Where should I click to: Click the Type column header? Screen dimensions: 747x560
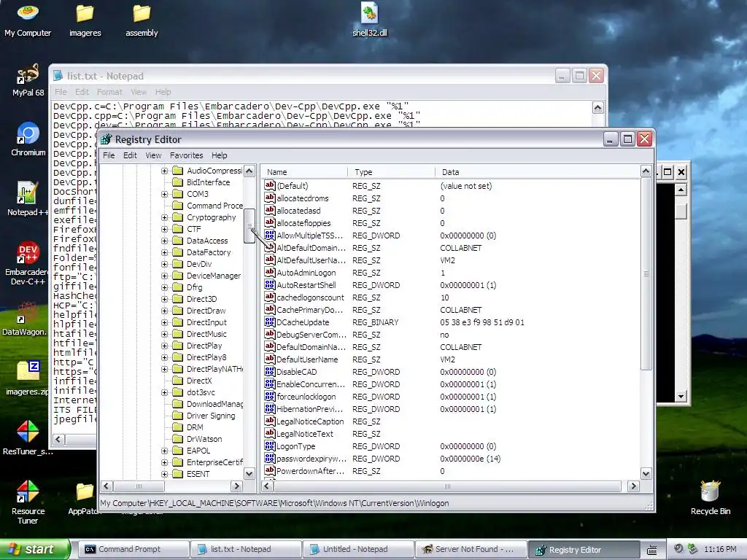coord(391,172)
